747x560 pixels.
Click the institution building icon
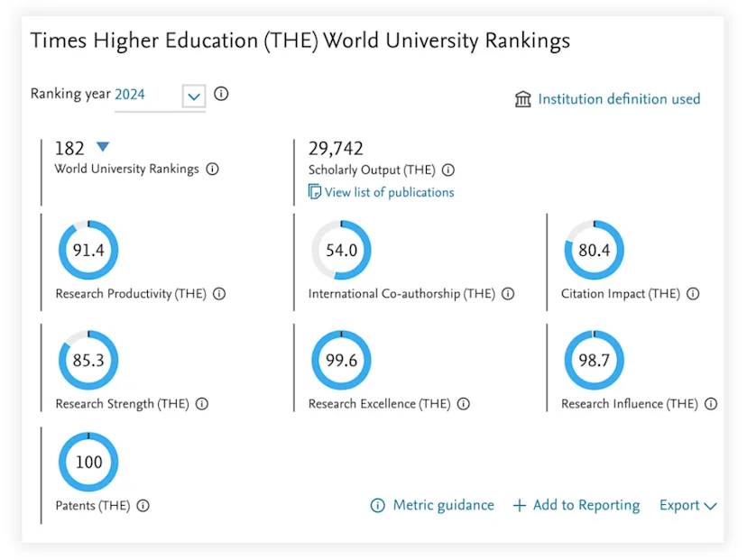click(x=523, y=99)
